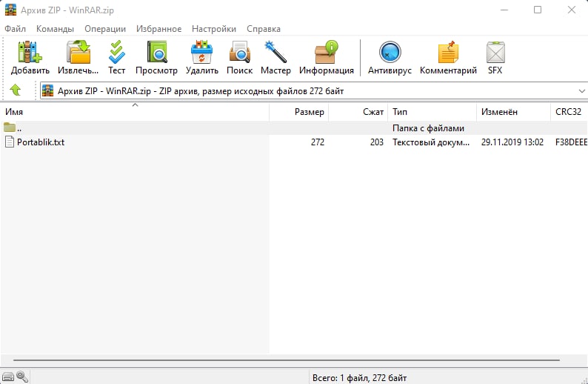Sort by the CRC32 column header

click(569, 112)
